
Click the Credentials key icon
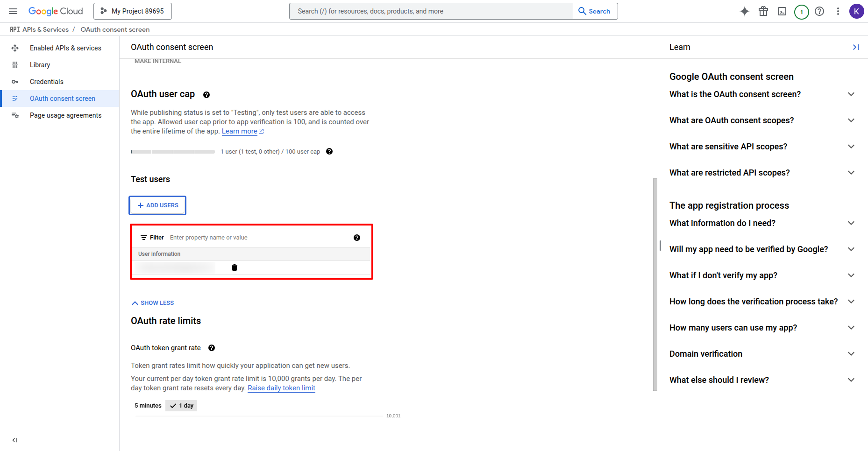coord(15,82)
